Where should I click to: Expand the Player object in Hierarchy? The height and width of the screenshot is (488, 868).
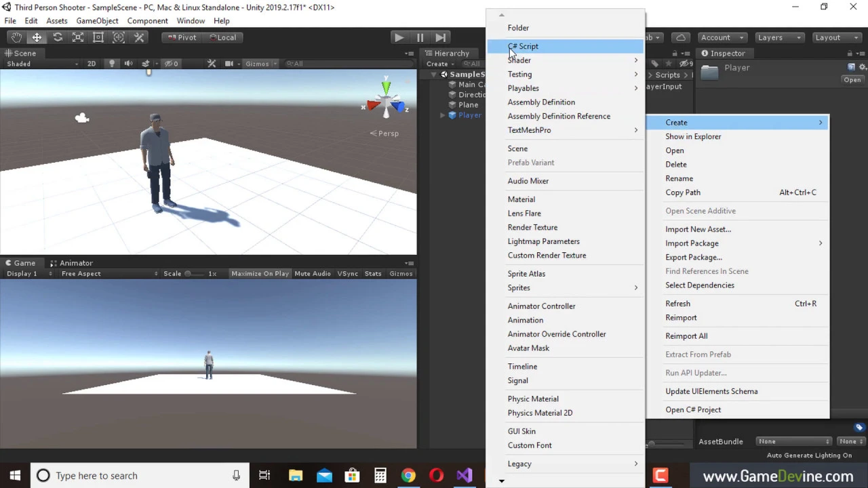tap(443, 115)
